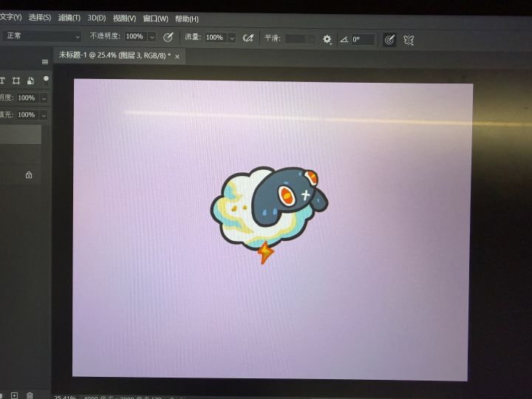The height and width of the screenshot is (399, 532).
Task: Click the brush angle icon
Action: point(344,39)
